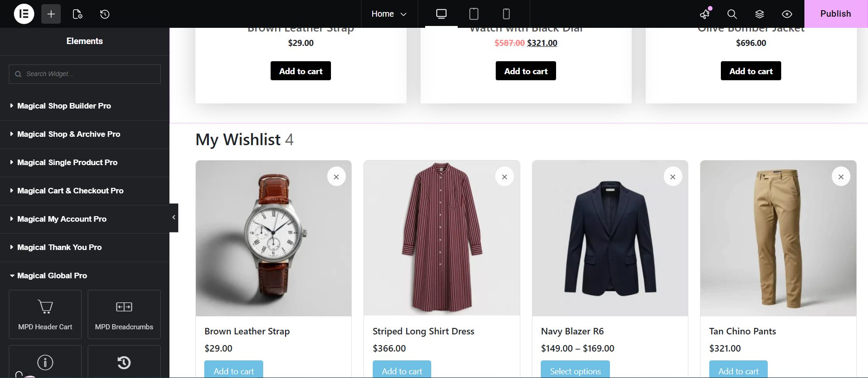Expand Magical Shop Builder Pro section
Image resolution: width=868 pixels, height=378 pixels.
pyautogui.click(x=64, y=106)
